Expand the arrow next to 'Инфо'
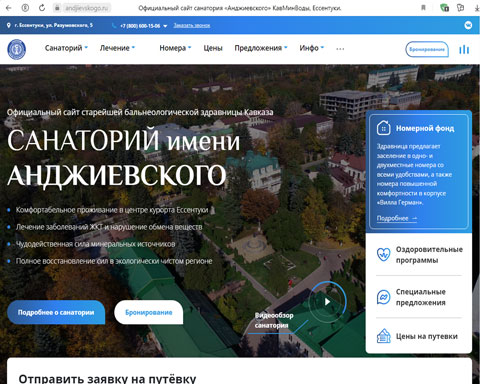This screenshot has width=480, height=384. coord(322,48)
